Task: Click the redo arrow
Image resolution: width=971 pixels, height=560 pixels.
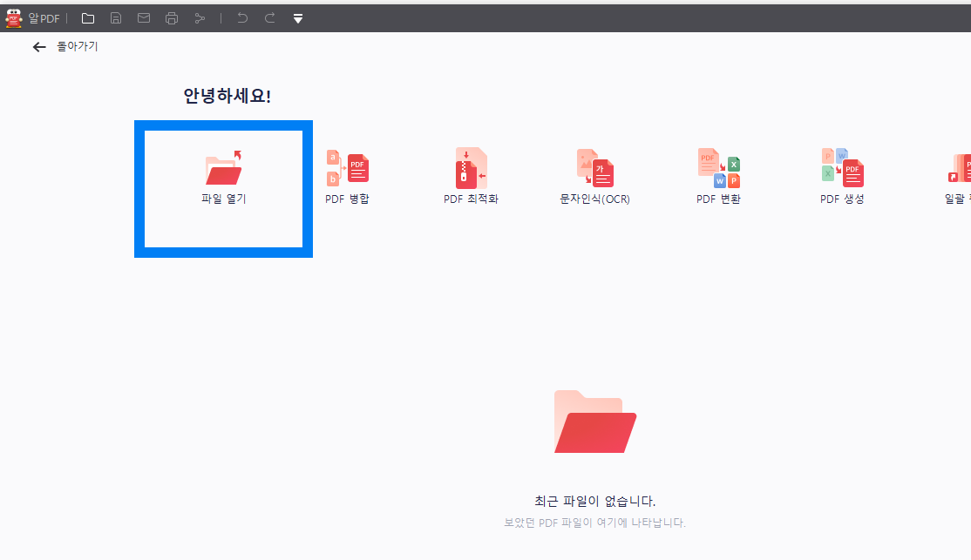Action: 268,17
